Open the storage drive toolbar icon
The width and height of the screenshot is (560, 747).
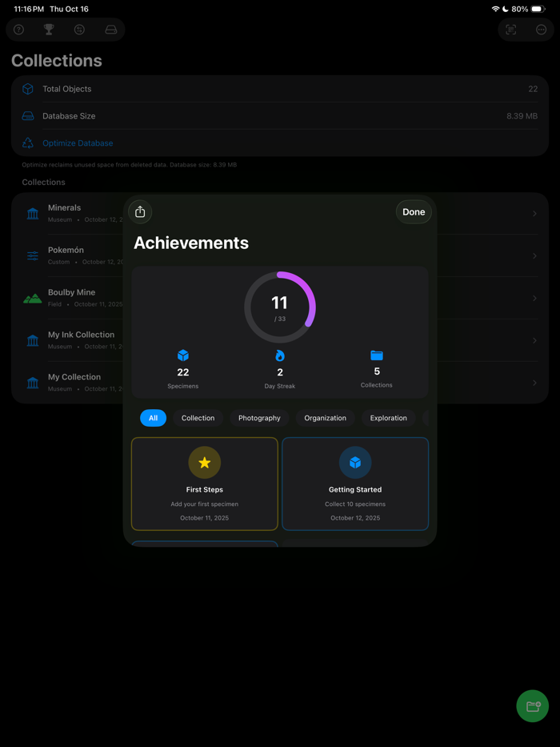(x=111, y=30)
